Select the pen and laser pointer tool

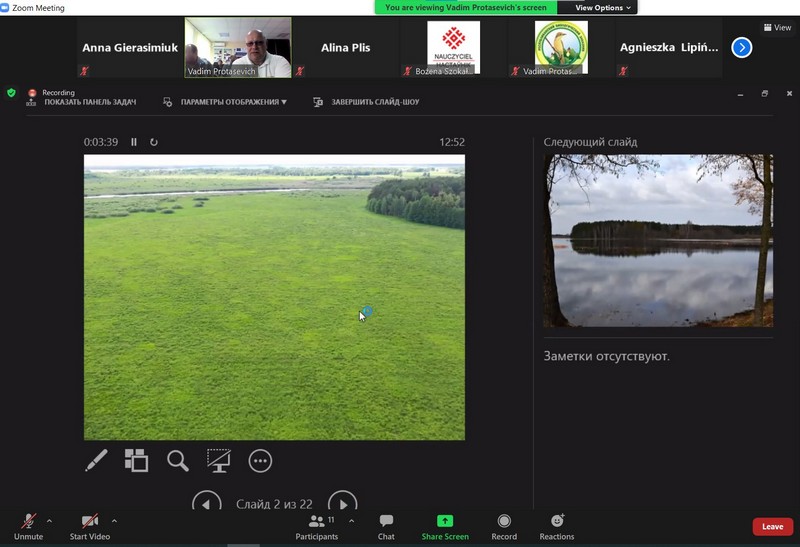(x=96, y=460)
